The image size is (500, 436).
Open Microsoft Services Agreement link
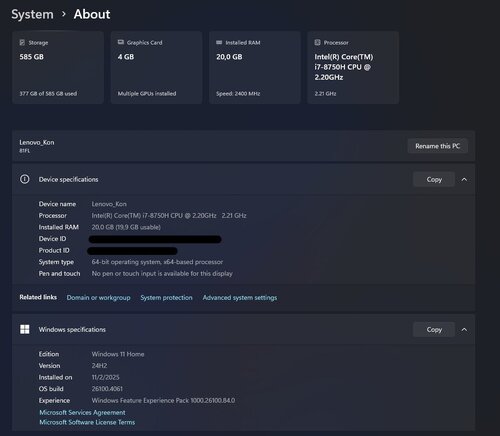(x=82, y=412)
